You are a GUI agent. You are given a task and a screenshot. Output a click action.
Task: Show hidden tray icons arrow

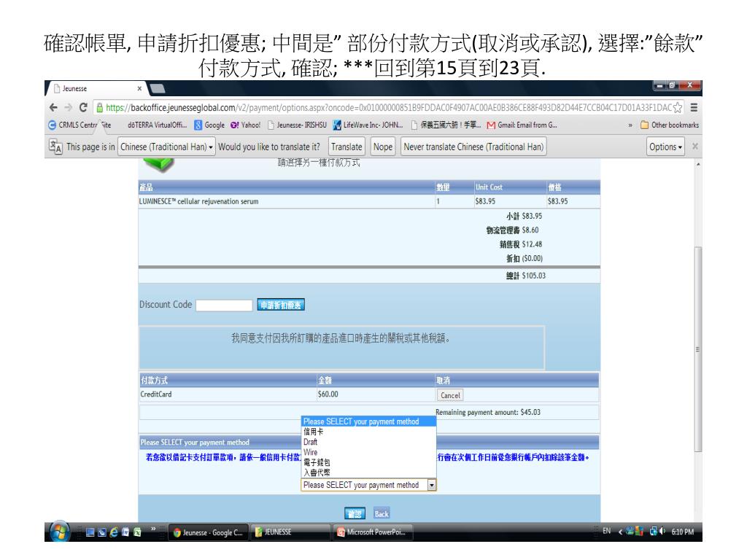pos(620,532)
